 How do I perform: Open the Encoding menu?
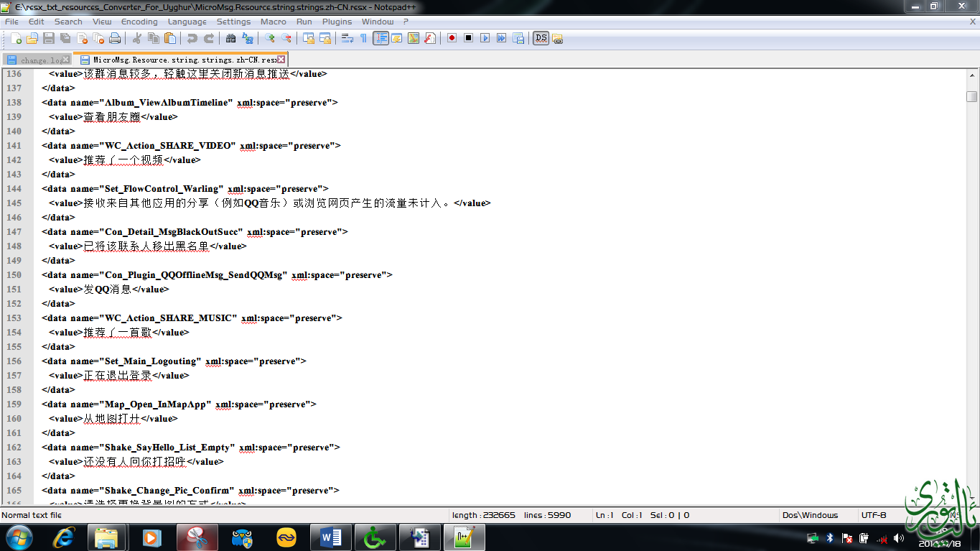click(139, 22)
